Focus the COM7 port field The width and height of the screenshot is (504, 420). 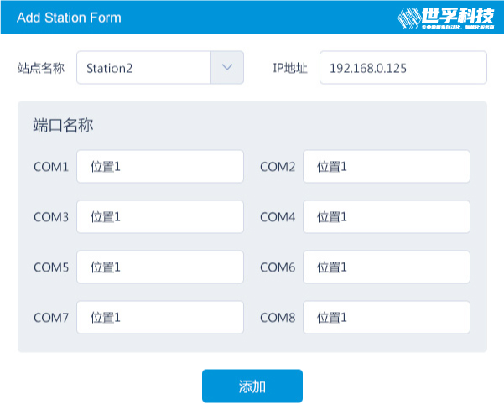click(159, 318)
